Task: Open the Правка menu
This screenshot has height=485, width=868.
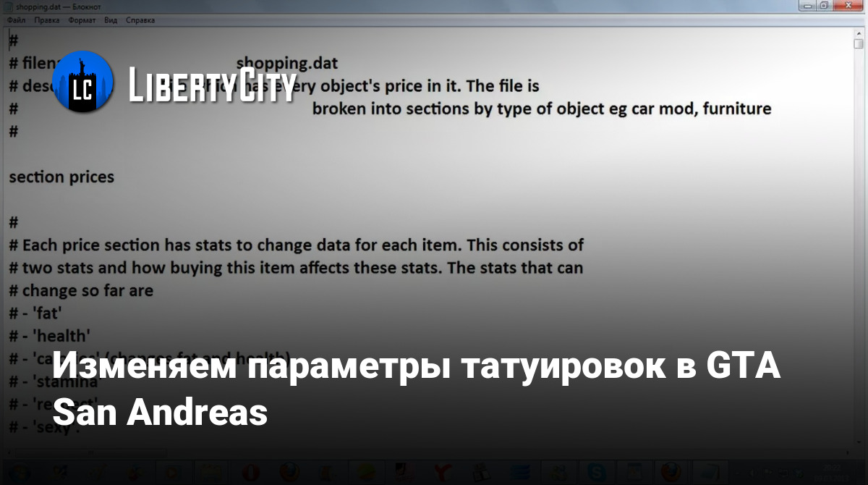Action: click(46, 20)
